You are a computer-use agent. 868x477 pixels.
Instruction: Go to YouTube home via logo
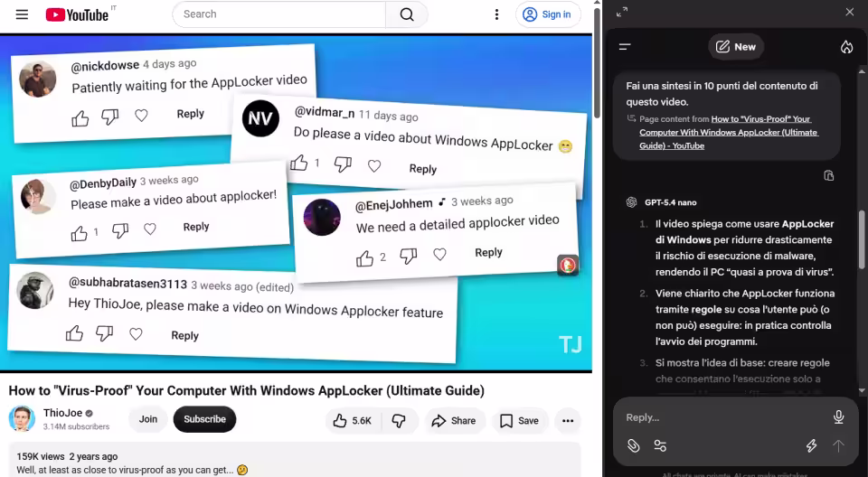click(76, 14)
